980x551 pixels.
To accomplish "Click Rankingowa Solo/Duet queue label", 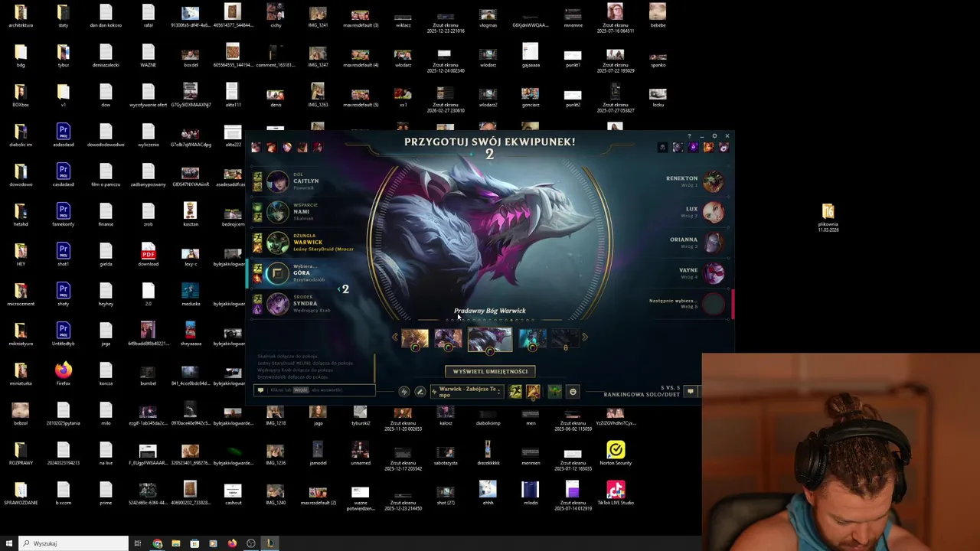I will coord(642,395).
